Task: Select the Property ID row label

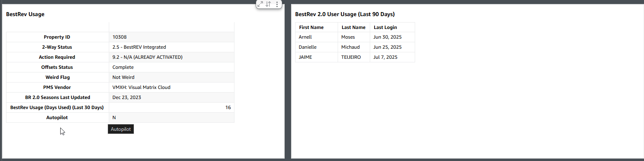Action: pos(57,37)
